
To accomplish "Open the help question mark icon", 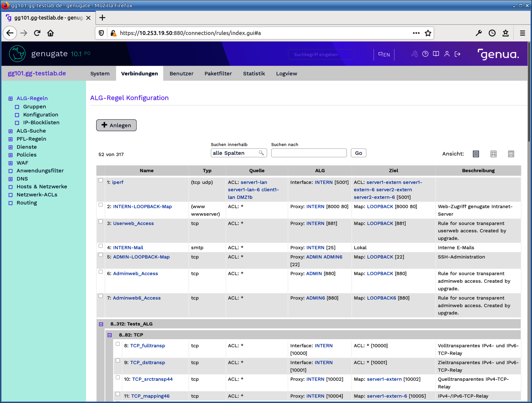I will tap(425, 54).
